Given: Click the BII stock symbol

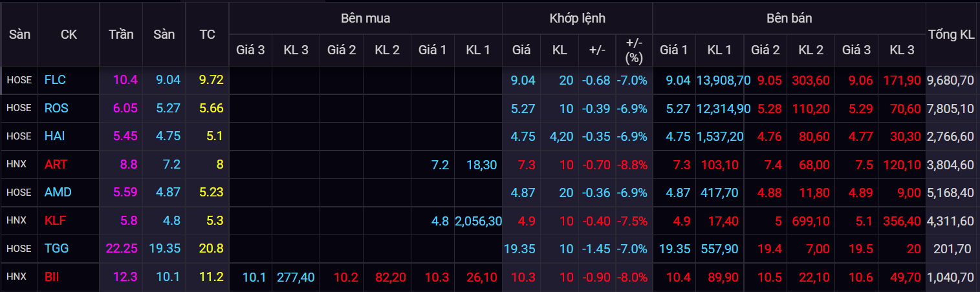Looking at the screenshot, I should pyautogui.click(x=52, y=277).
